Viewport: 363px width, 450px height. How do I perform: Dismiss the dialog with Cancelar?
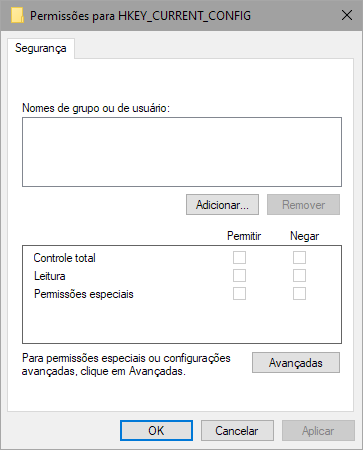click(x=237, y=431)
